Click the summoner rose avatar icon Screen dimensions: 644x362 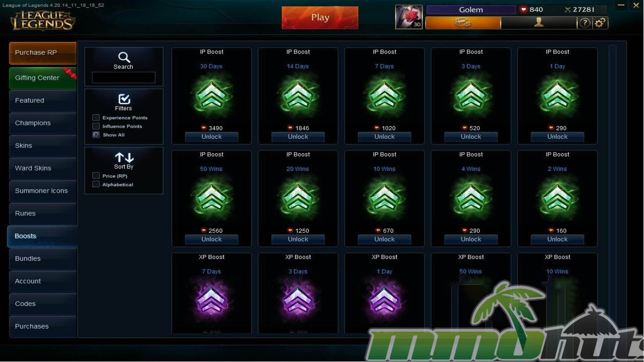click(x=409, y=17)
